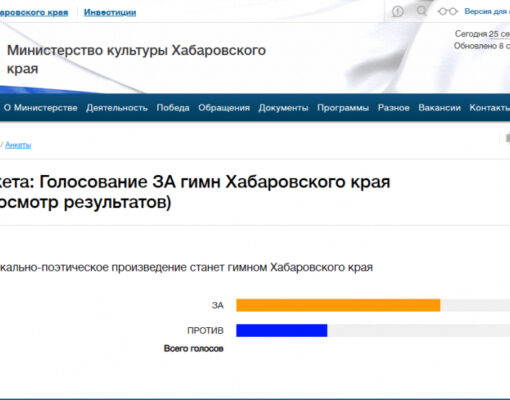Screen dimensions: 510x400
Task: Select Программы in navigation
Action: [343, 108]
